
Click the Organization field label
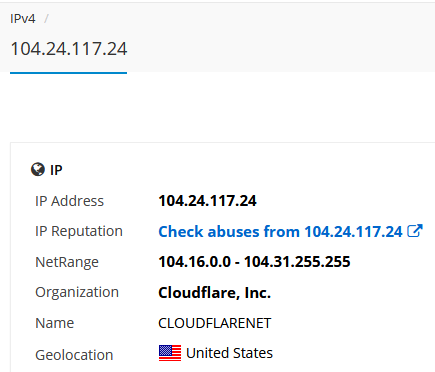pos(77,292)
